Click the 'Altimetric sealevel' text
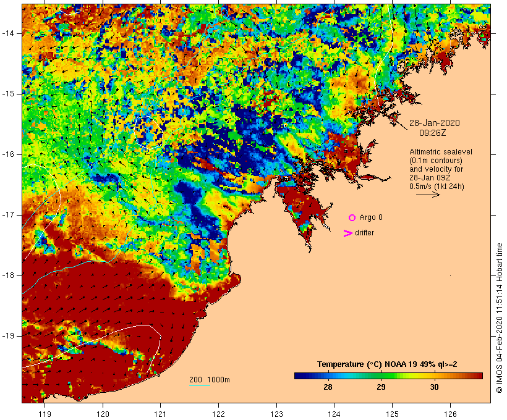This screenshot has height=420, width=507. point(441,152)
